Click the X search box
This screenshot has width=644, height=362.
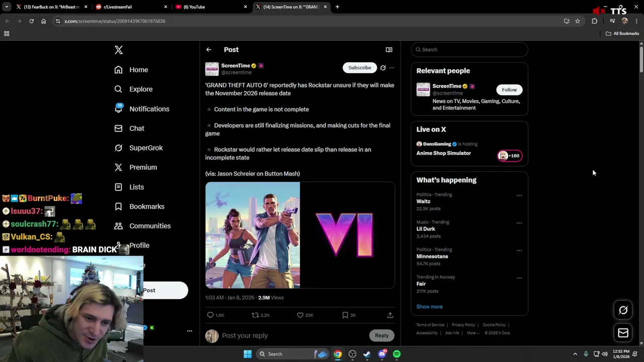point(469,49)
